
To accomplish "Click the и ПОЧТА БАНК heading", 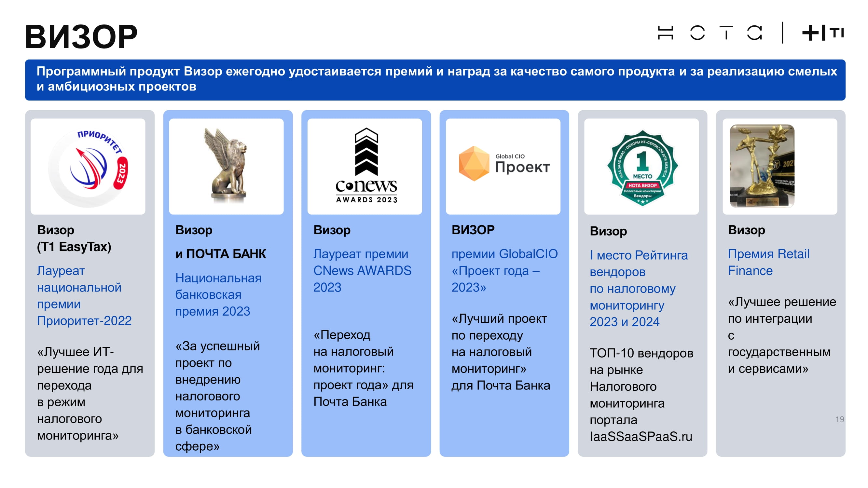I will (x=220, y=254).
